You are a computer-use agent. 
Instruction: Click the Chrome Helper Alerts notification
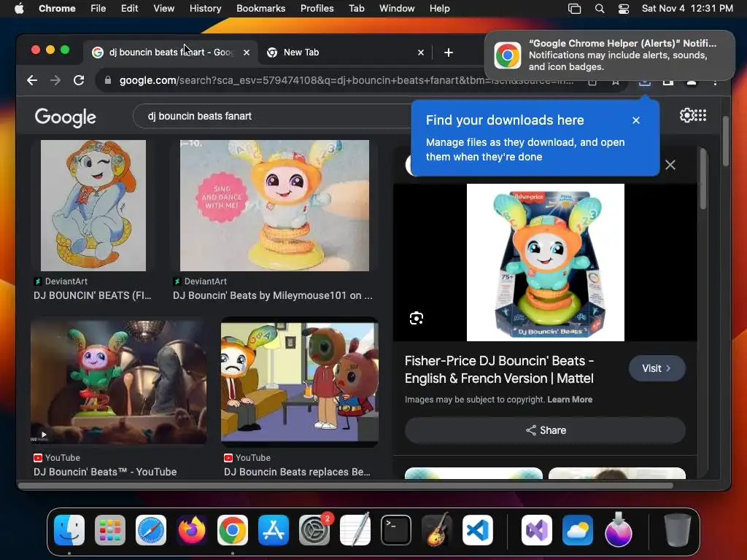point(610,55)
